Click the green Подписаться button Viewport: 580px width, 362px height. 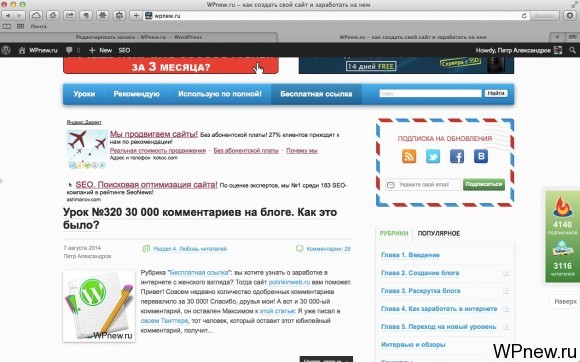click(484, 184)
